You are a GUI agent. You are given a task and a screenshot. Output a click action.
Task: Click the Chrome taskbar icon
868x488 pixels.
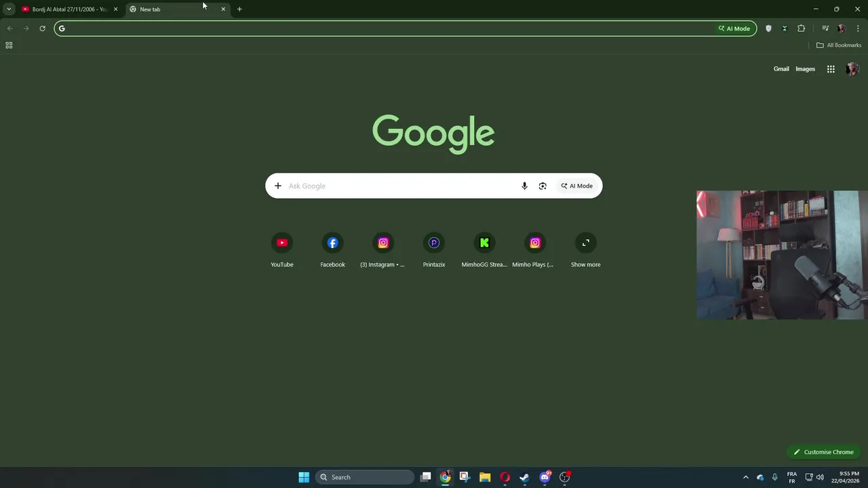click(445, 477)
